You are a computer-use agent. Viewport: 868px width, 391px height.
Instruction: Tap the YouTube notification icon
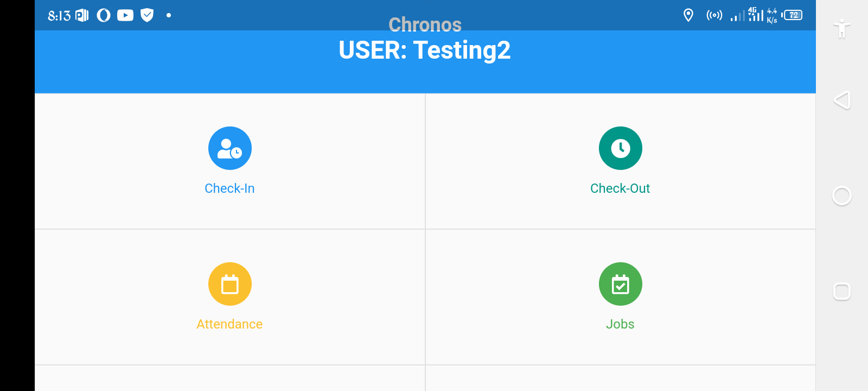tap(125, 15)
